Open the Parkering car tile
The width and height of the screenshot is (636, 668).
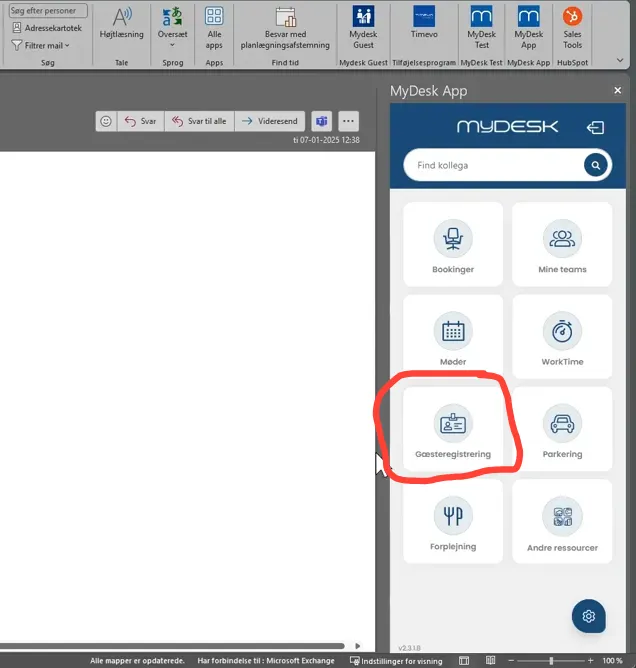pyautogui.click(x=562, y=429)
